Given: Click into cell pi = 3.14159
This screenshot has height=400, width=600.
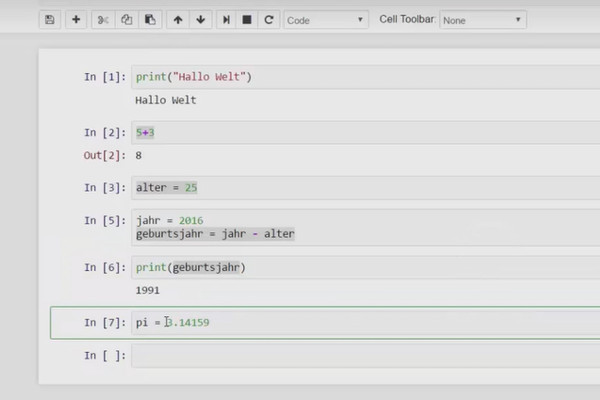Looking at the screenshot, I should pyautogui.click(x=365, y=323).
